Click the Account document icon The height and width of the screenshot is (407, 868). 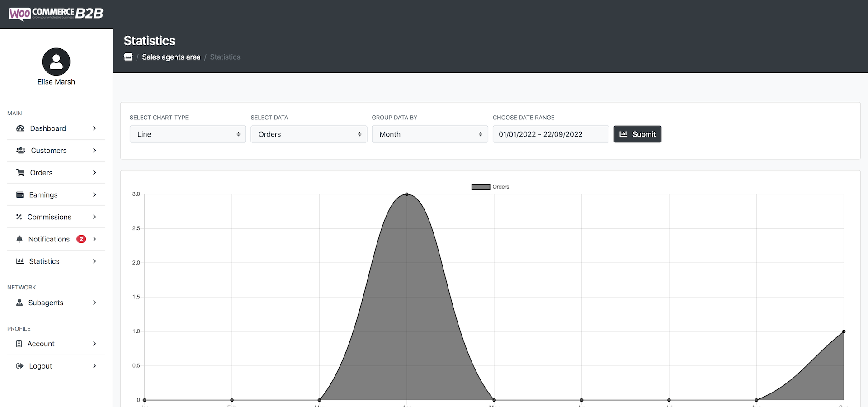(x=19, y=344)
